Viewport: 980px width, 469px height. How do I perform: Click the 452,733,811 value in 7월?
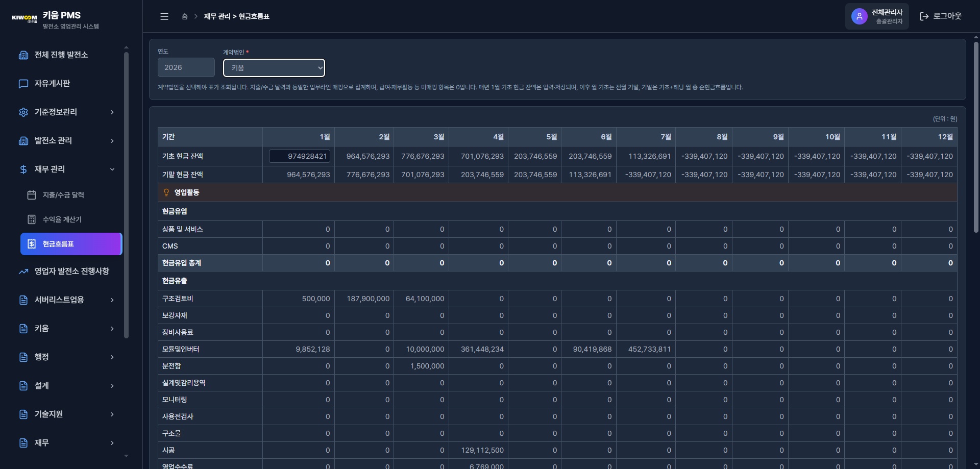649,349
